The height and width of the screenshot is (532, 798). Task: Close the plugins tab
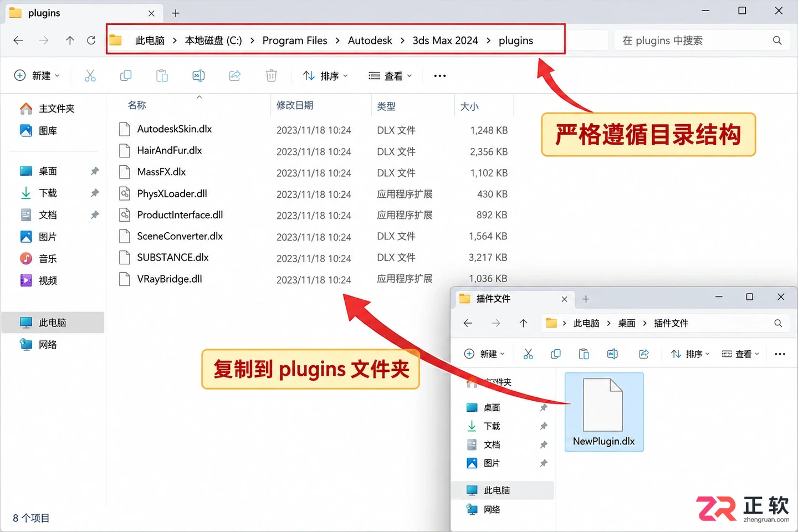[x=151, y=13]
